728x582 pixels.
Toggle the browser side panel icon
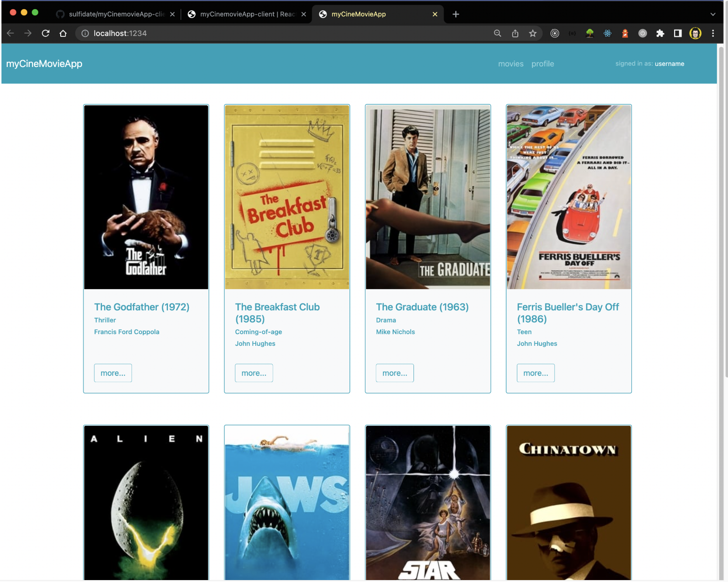[678, 33]
